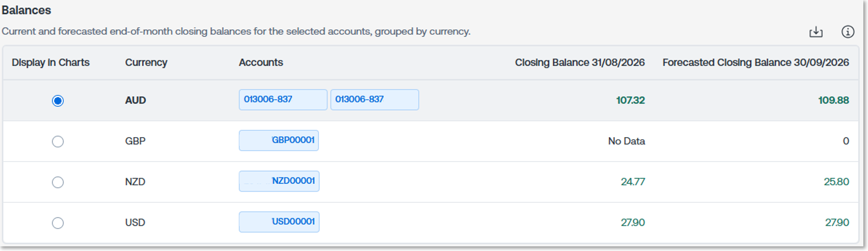Click the Forecasted Closing Balance 30/09/2026 header
The height and width of the screenshot is (251, 868).
[x=756, y=63]
